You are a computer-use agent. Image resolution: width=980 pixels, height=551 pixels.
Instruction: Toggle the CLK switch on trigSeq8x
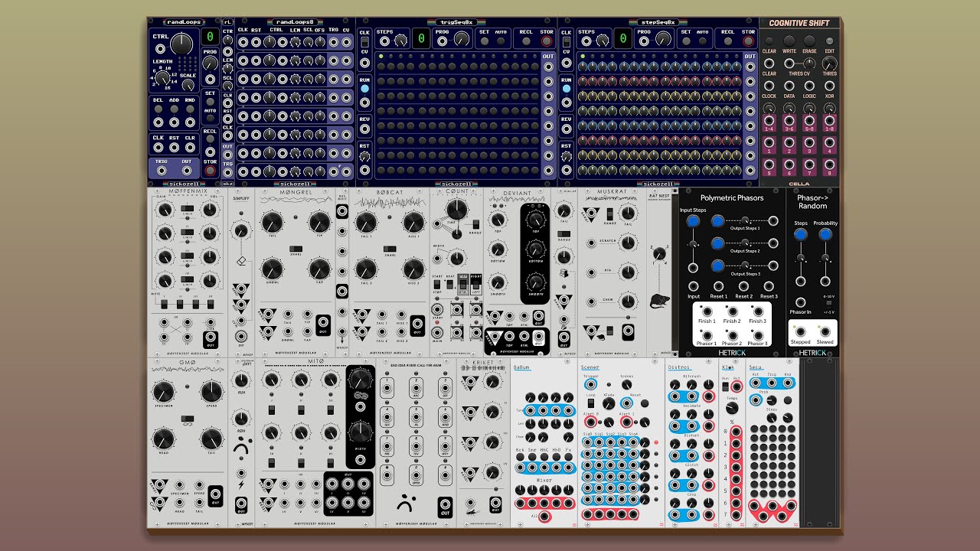[364, 43]
